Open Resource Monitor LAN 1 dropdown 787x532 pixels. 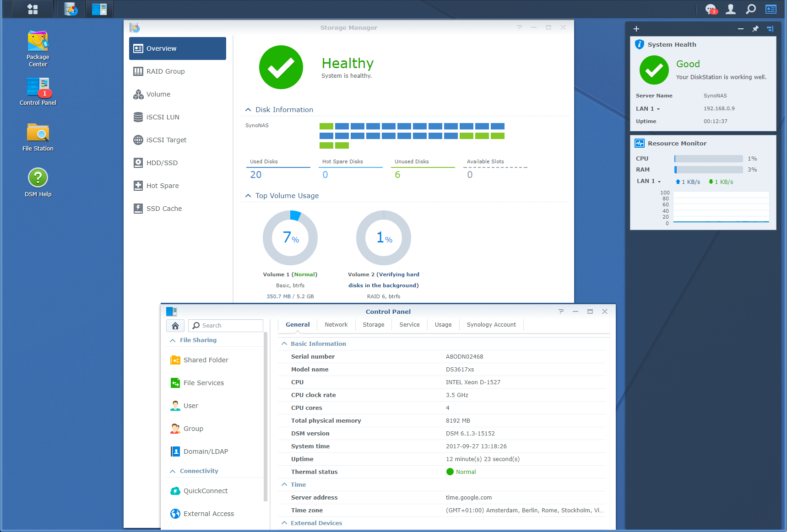click(x=649, y=181)
